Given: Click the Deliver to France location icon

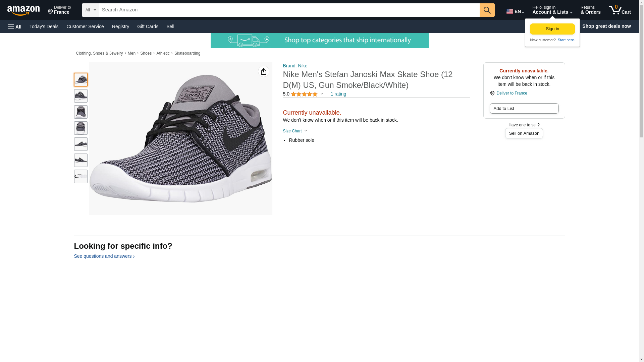Looking at the screenshot, I should point(492,93).
